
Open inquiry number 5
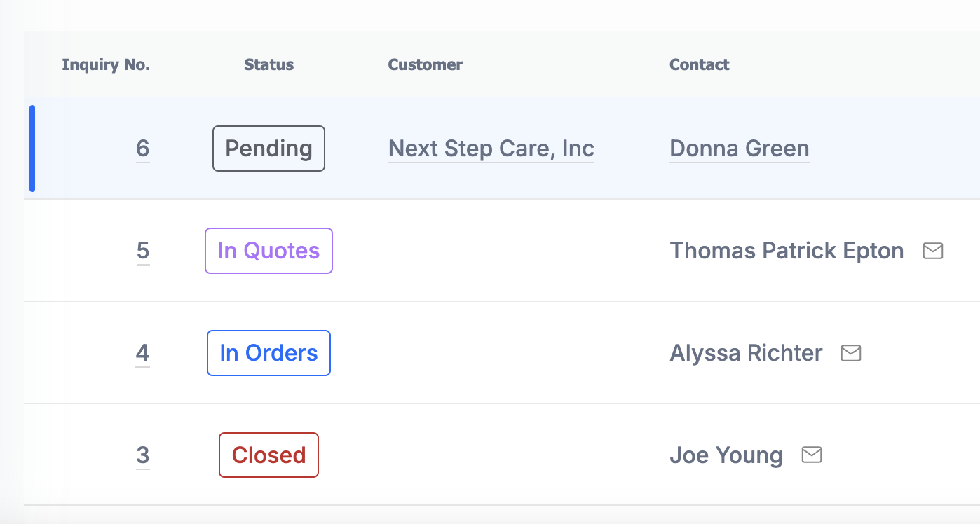click(143, 251)
